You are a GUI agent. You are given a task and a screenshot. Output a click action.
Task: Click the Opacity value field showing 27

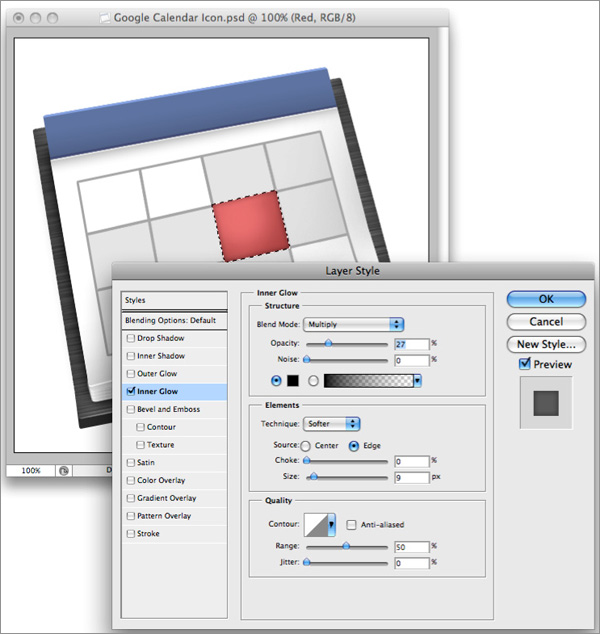[412, 344]
